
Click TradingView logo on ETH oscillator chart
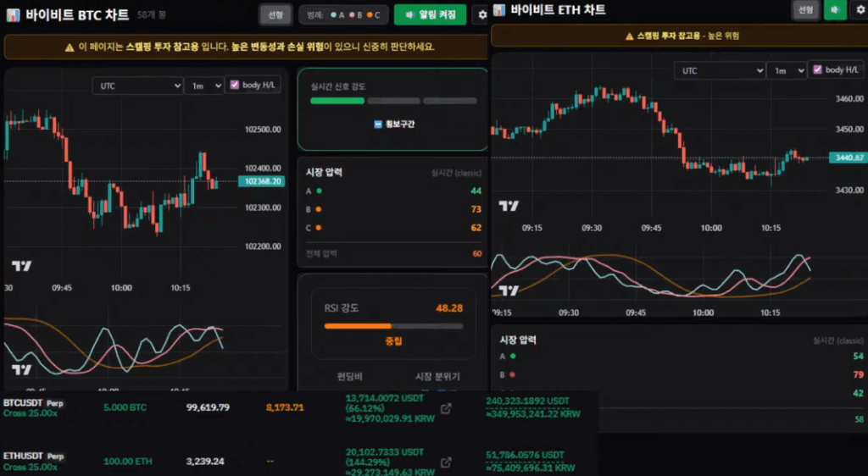pyautogui.click(x=509, y=291)
